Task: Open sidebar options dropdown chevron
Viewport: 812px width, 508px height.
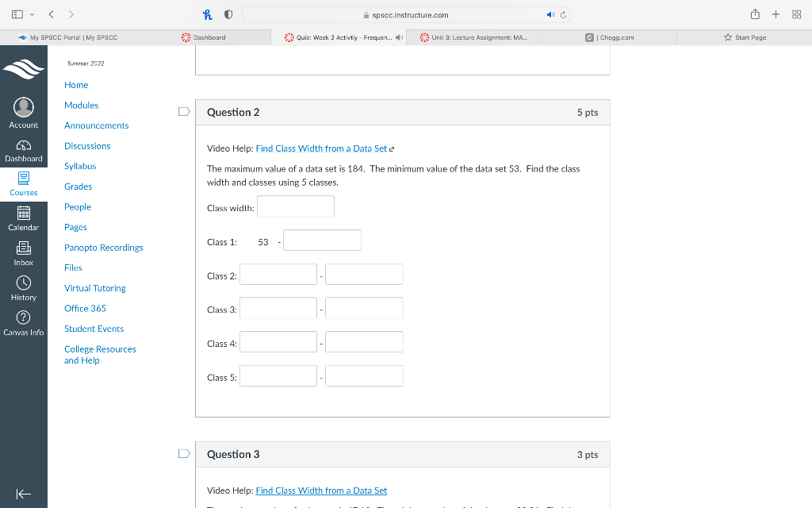Action: click(32, 14)
